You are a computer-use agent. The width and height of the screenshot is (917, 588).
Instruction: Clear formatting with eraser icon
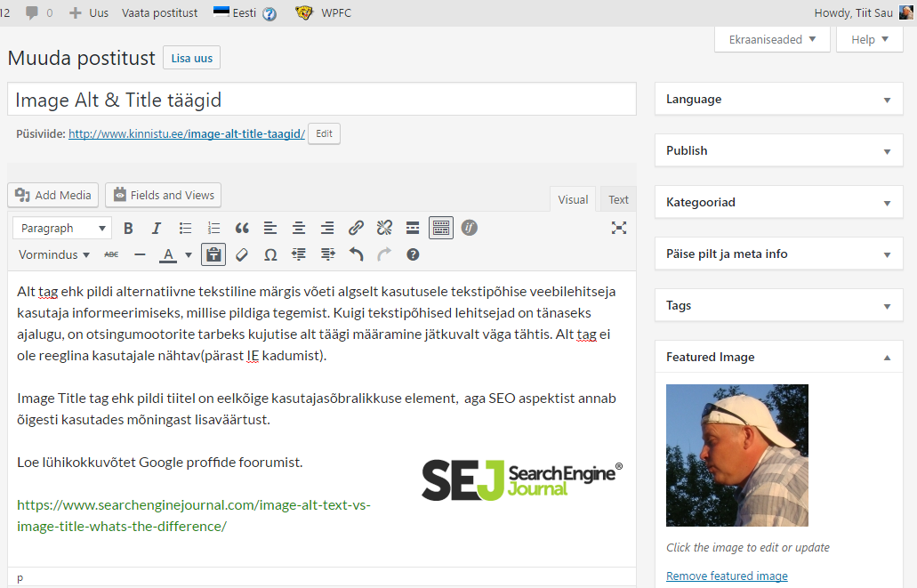point(242,254)
